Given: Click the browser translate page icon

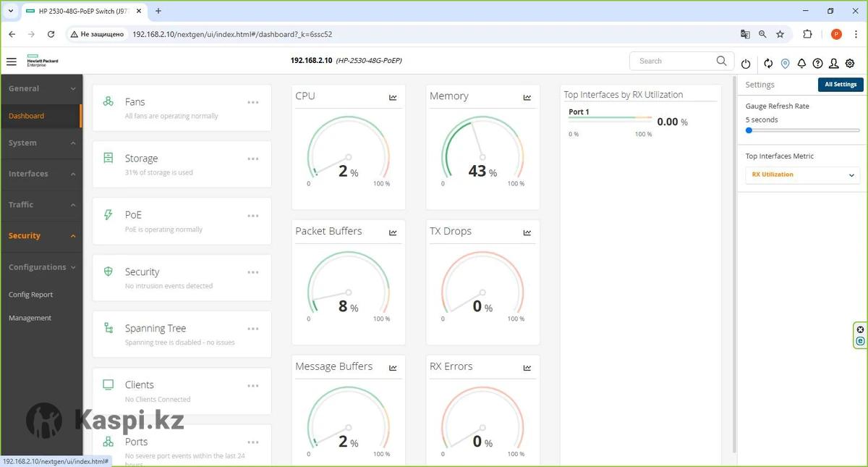Looking at the screenshot, I should coord(745,34).
